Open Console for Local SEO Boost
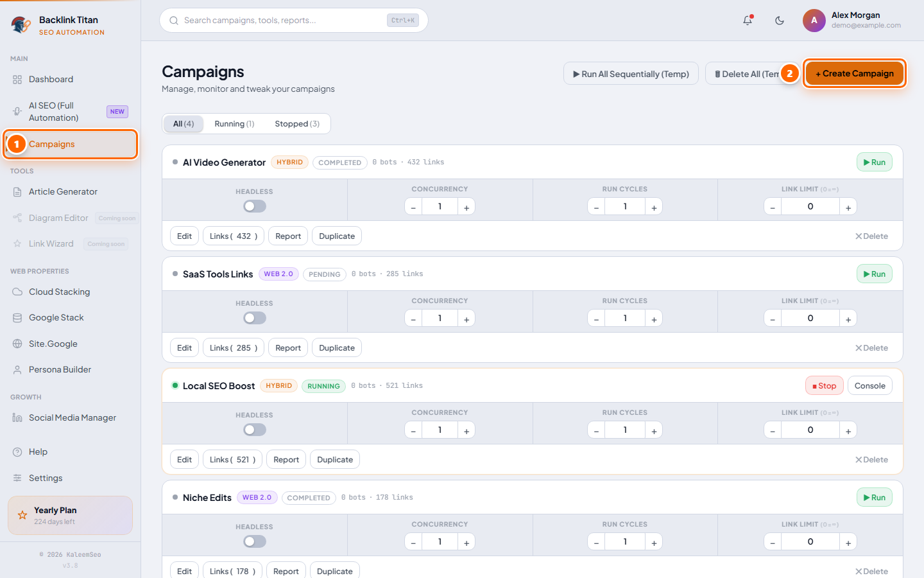Image resolution: width=924 pixels, height=578 pixels. tap(870, 386)
